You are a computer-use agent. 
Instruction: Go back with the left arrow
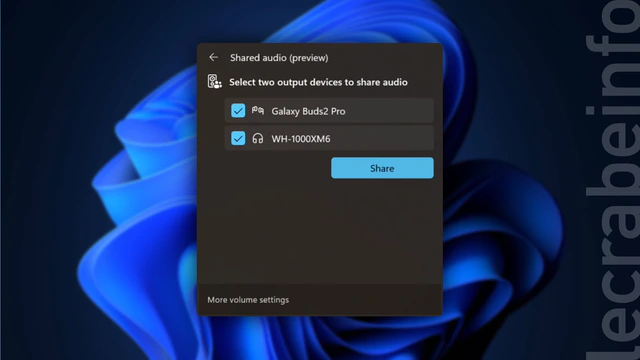tap(213, 58)
